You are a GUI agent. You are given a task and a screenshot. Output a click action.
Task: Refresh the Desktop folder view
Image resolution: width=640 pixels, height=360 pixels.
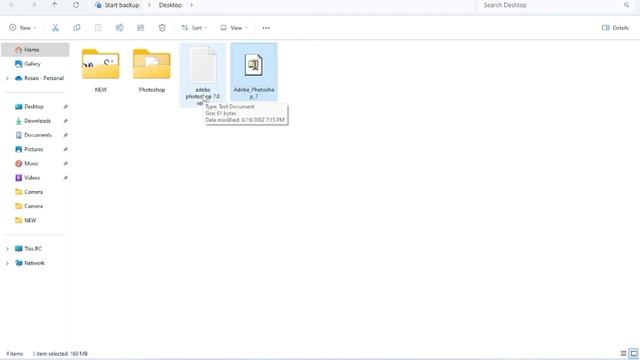tap(76, 5)
